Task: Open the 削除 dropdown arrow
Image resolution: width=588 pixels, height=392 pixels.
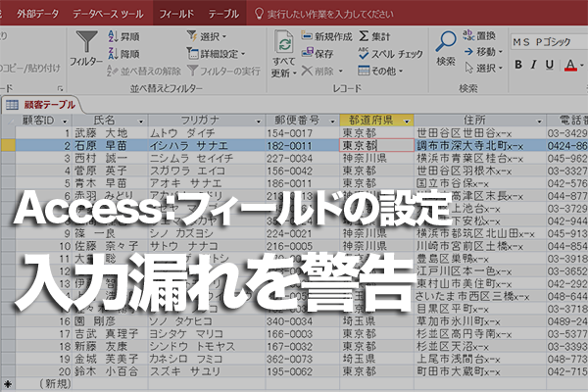Action: 341,71
